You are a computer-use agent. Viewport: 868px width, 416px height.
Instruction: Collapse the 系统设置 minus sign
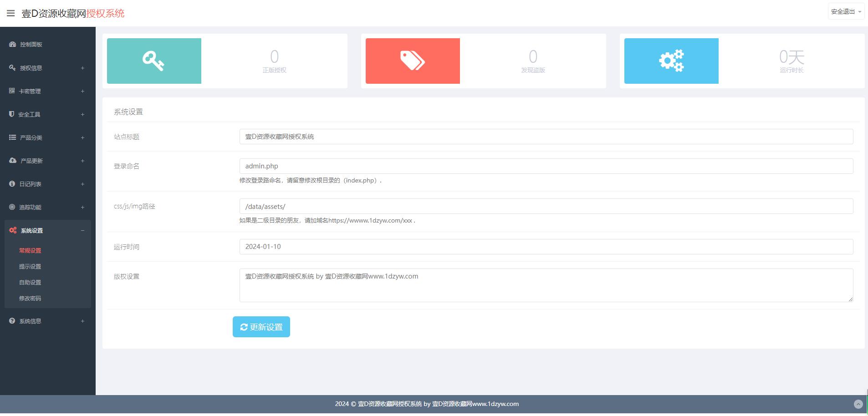pyautogui.click(x=82, y=230)
